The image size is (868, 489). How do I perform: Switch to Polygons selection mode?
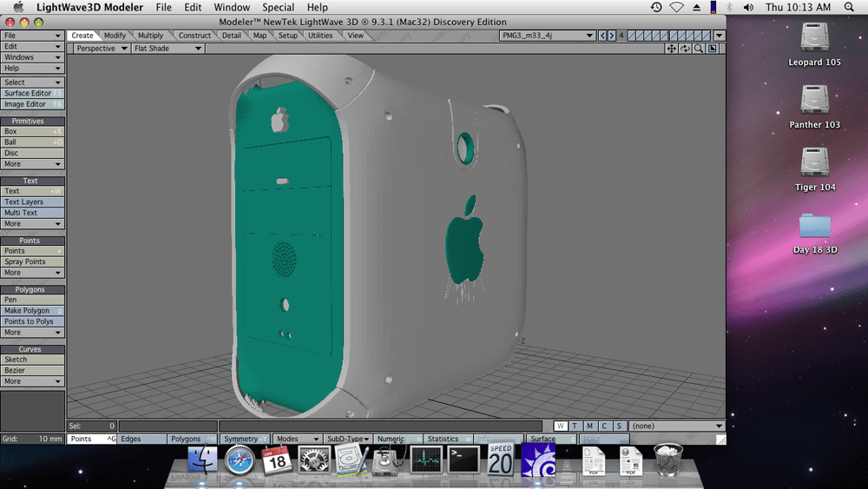tap(192, 439)
